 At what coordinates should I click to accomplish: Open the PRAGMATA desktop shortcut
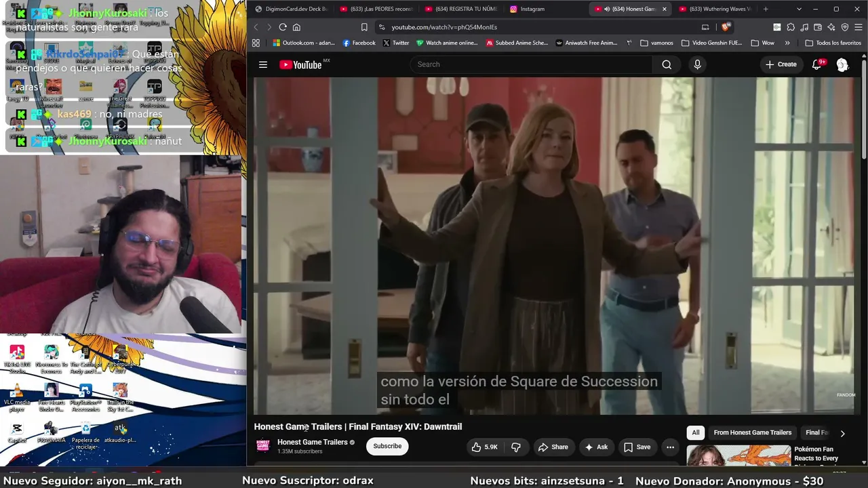pyautogui.click(x=51, y=432)
